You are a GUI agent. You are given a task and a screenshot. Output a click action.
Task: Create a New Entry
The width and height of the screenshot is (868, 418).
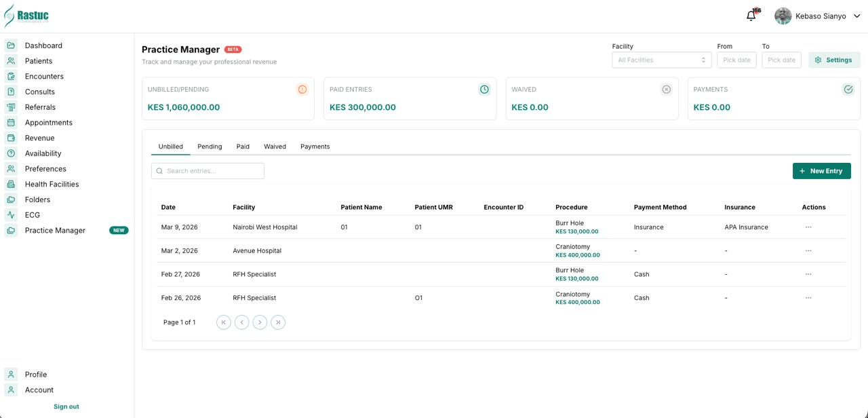(821, 170)
